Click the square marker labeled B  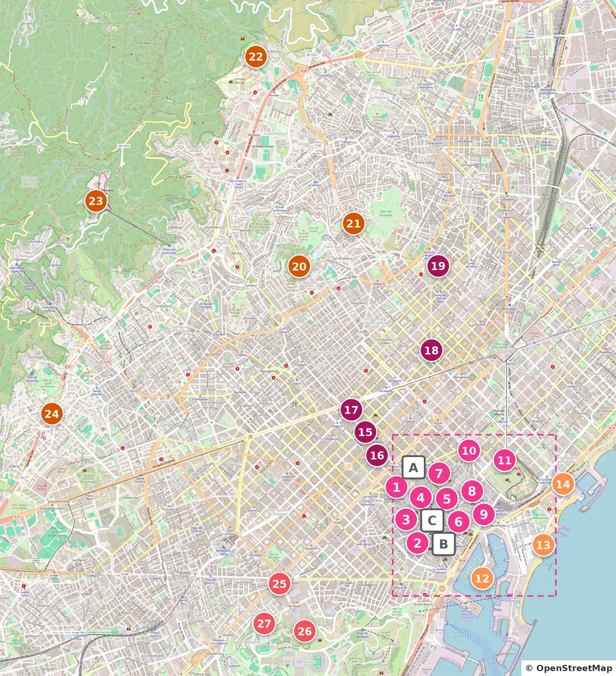(x=443, y=544)
